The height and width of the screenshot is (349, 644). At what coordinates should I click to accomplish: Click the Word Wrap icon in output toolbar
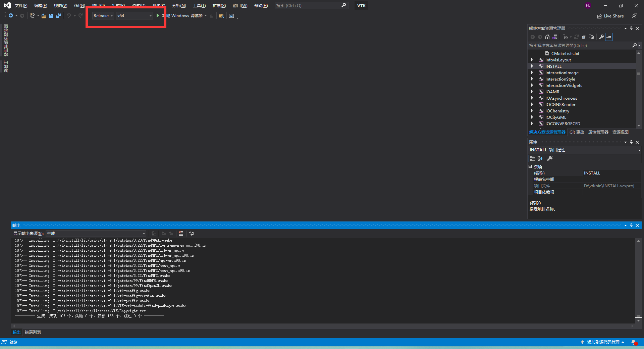(191, 234)
